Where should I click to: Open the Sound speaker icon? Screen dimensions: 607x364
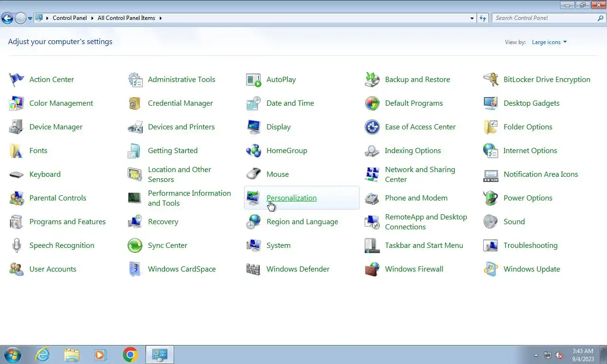tap(491, 222)
